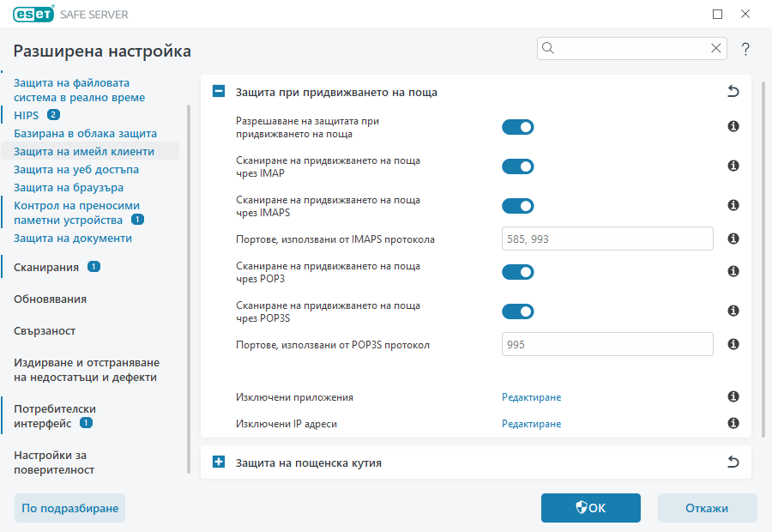Click the POP3S ports input field
This screenshot has height=532, width=772.
click(x=607, y=345)
